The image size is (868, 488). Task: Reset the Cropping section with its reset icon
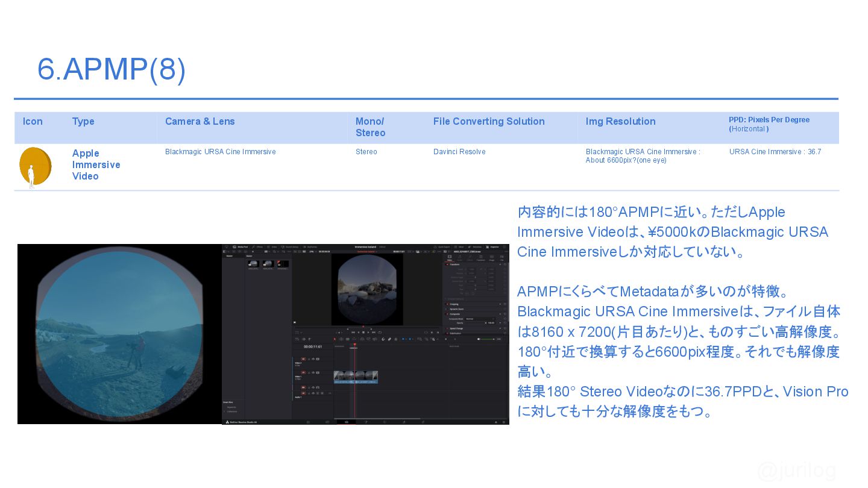point(505,304)
